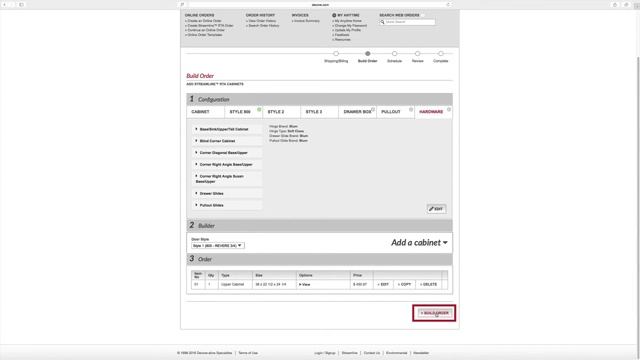Click the browser sidebar toggle icon
Viewport: 640px width, 360px height.
click(x=21, y=4)
